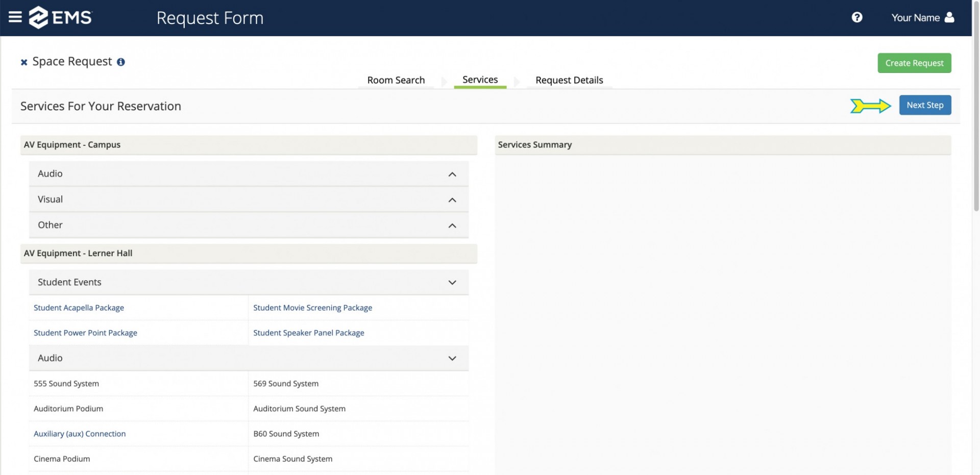
Task: Click the Request Form page title
Action: click(x=210, y=18)
